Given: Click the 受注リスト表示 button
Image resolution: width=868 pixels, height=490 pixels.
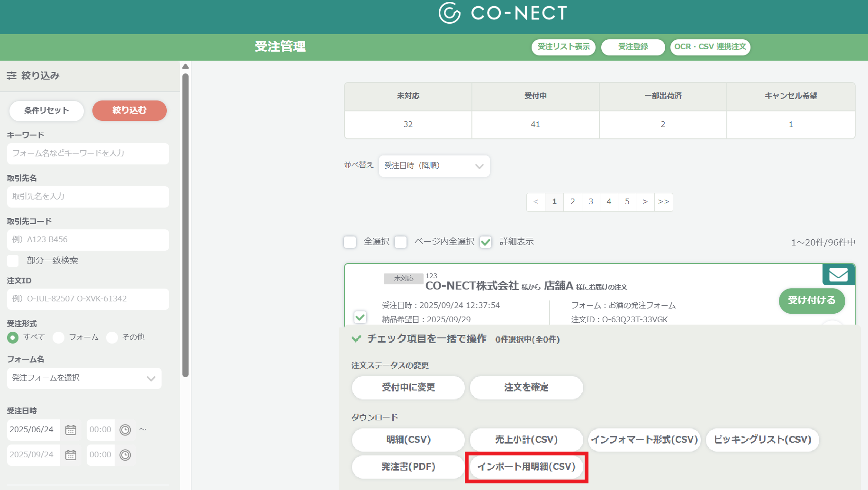Looking at the screenshot, I should (563, 47).
